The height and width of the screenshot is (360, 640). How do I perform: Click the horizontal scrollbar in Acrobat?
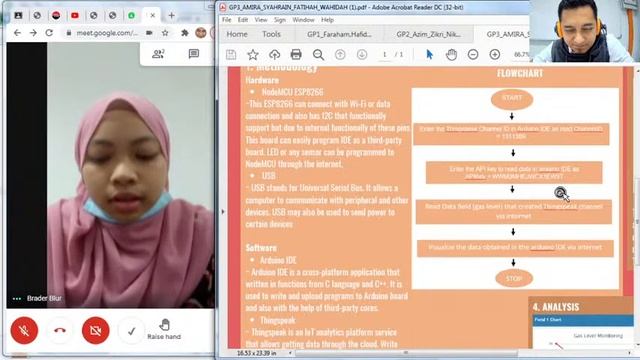pyautogui.click(x=405, y=353)
